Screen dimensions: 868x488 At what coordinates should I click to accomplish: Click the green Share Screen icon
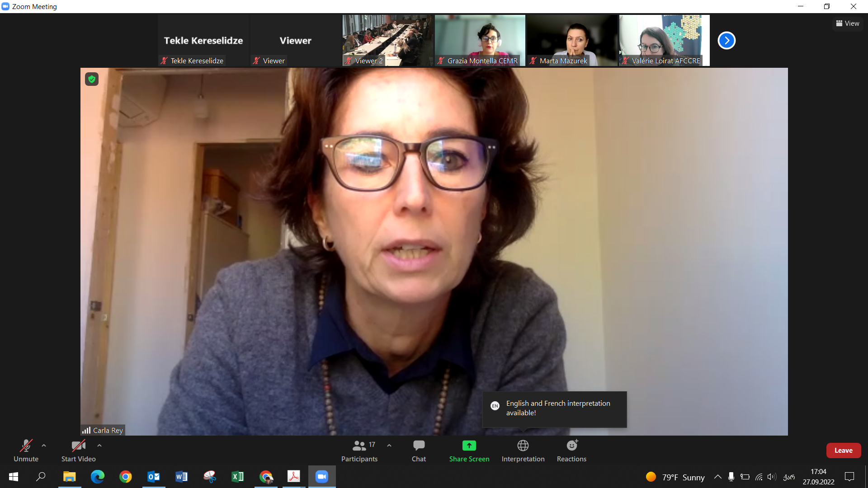[469, 446]
